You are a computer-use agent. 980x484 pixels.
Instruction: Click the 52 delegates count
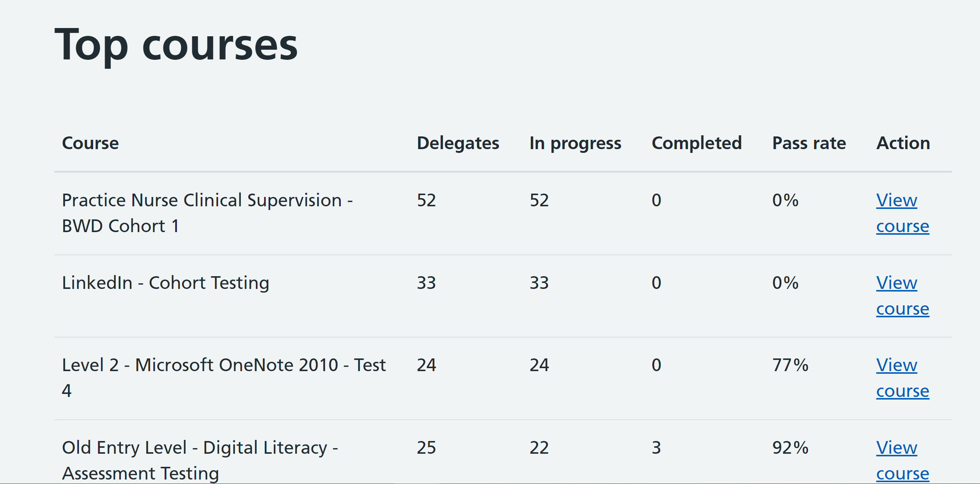tap(426, 200)
